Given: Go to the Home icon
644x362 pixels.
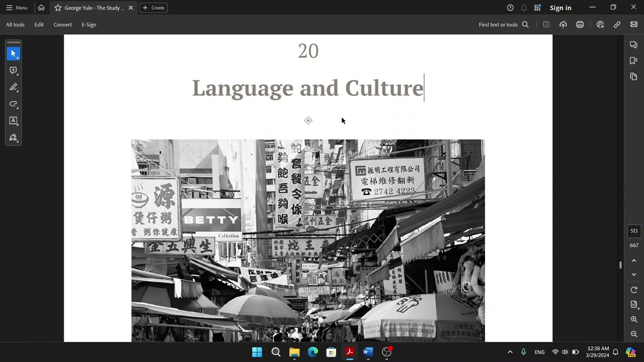Looking at the screenshot, I should [41, 8].
